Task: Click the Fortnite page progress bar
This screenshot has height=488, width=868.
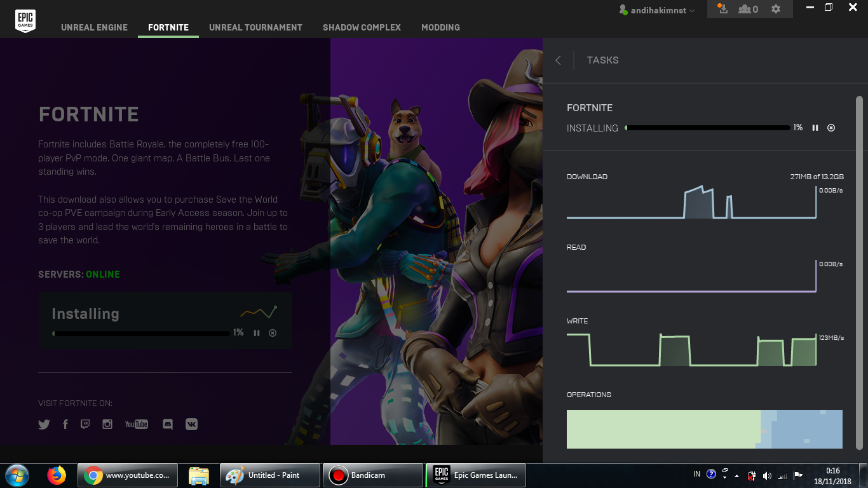Action: point(141,333)
